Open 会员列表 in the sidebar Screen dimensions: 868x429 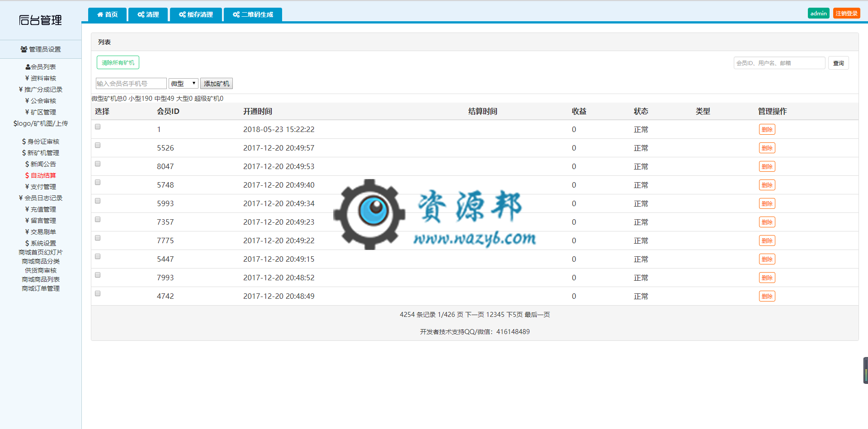click(x=41, y=67)
